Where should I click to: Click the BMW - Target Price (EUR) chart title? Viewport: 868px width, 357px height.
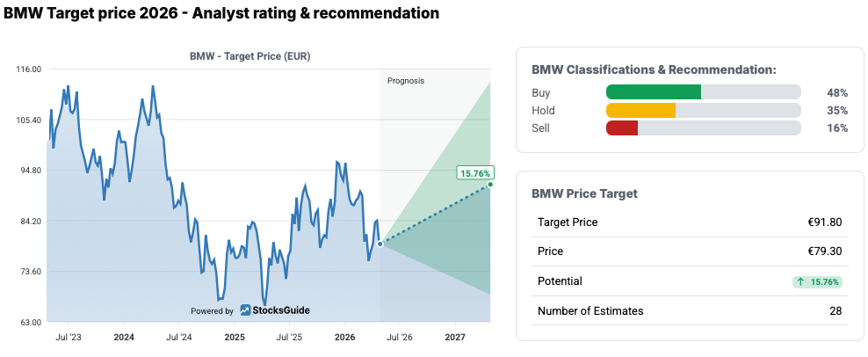tap(250, 56)
